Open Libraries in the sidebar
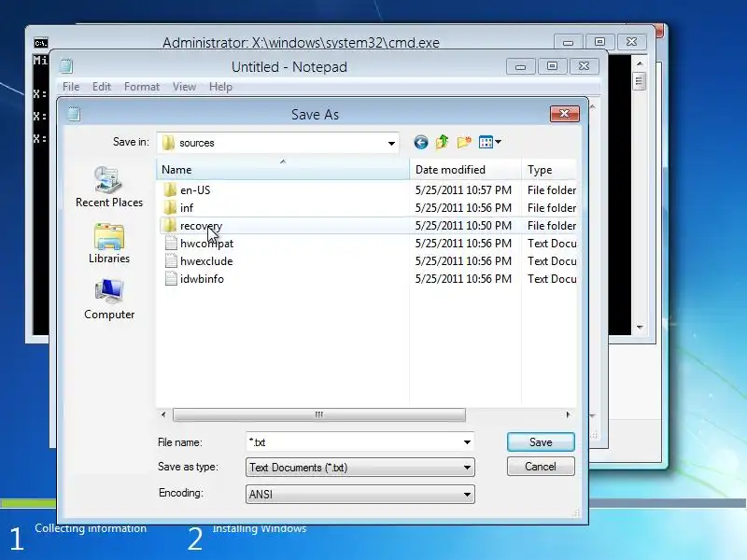 coord(109,244)
